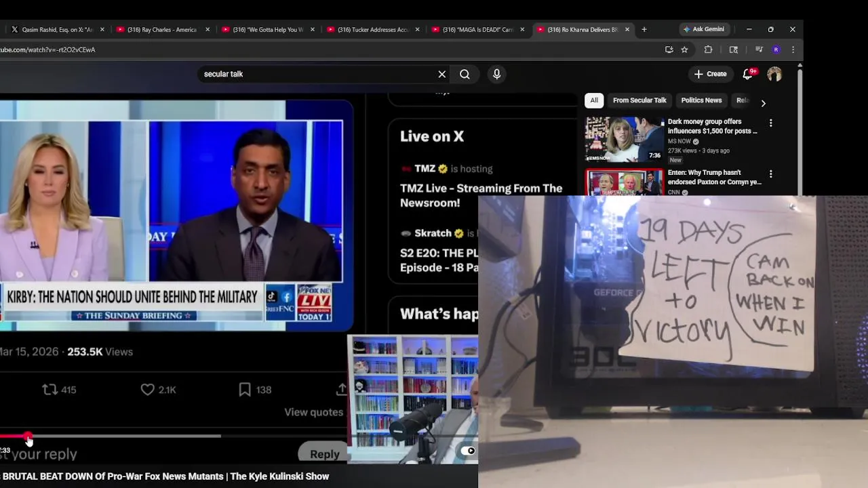The width and height of the screenshot is (868, 488).
Task: Open a new tab with the plus button
Action: [644, 29]
